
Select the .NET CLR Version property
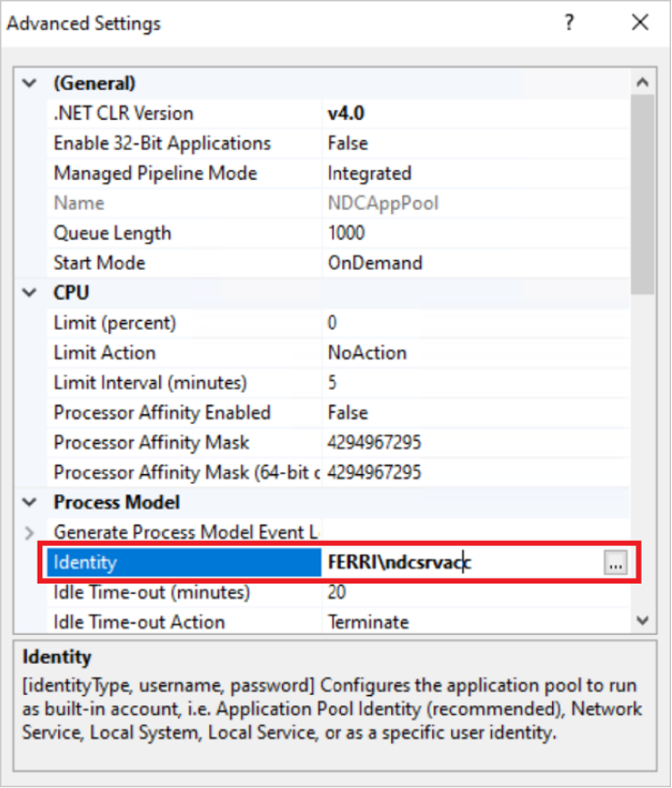coord(123,114)
